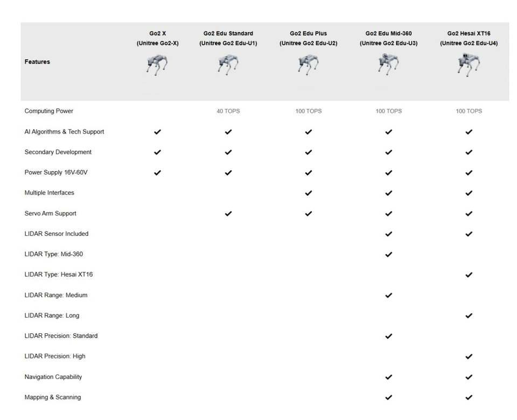Click the Go2 Edu Mid-360 robot image
Image resolution: width=517 pixels, height=420 pixels.
coord(388,64)
